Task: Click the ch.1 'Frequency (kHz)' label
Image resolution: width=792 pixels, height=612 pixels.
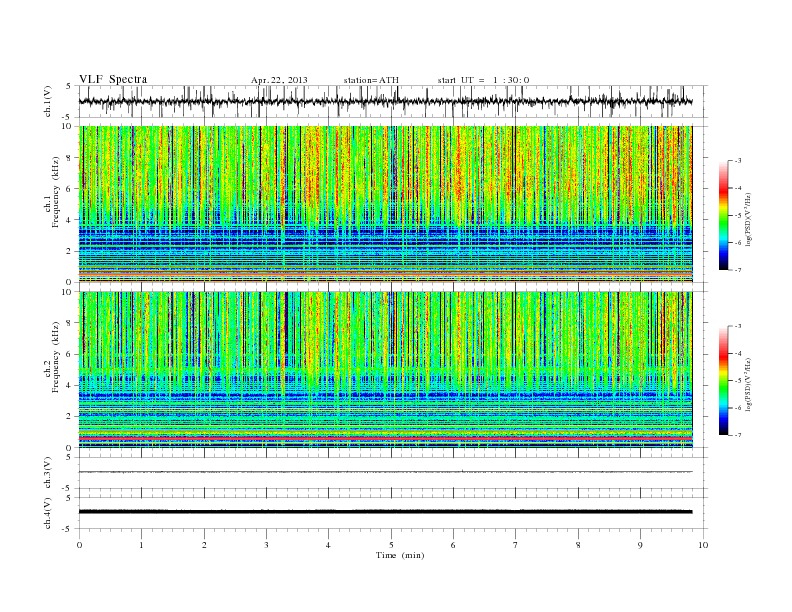Action: tap(56, 192)
